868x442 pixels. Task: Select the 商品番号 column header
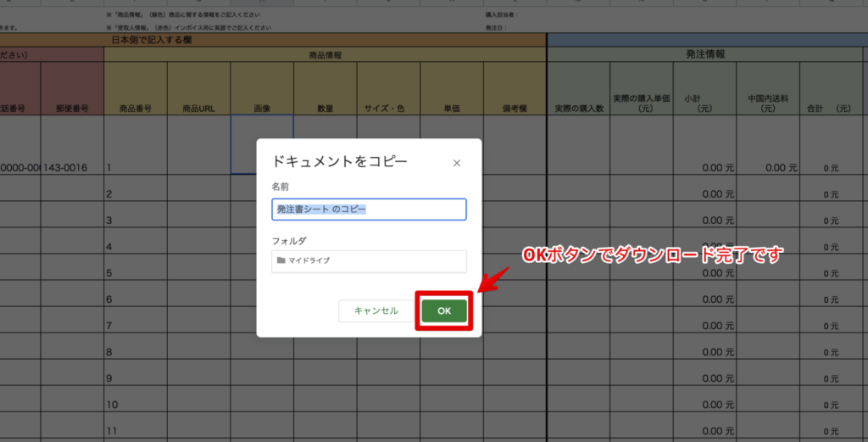[x=136, y=88]
